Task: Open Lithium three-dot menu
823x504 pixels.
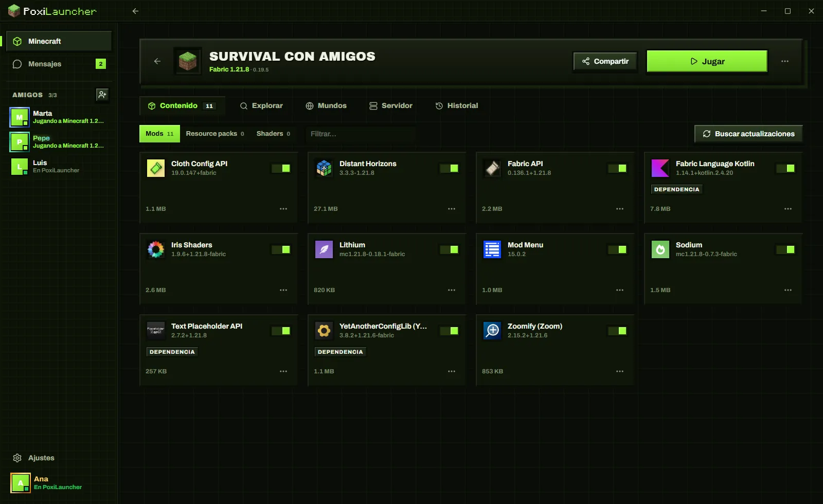Action: 452,290
